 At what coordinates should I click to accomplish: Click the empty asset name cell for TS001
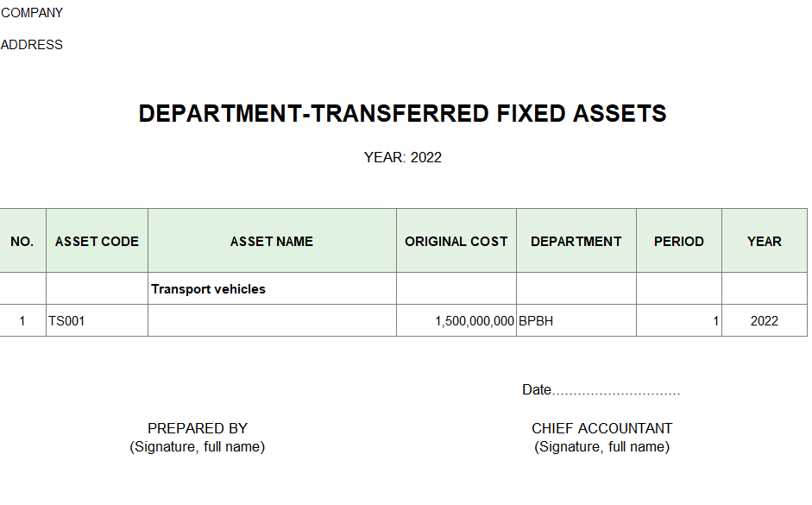tap(272, 321)
